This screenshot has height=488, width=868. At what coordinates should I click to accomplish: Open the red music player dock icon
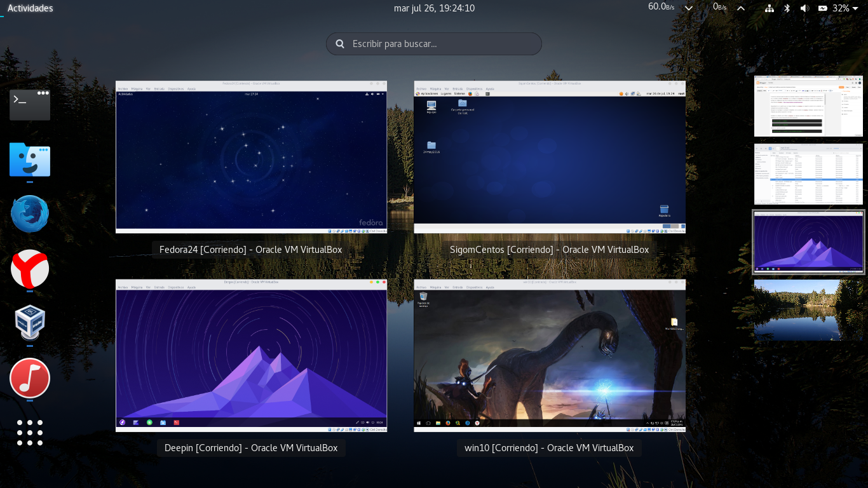click(30, 378)
